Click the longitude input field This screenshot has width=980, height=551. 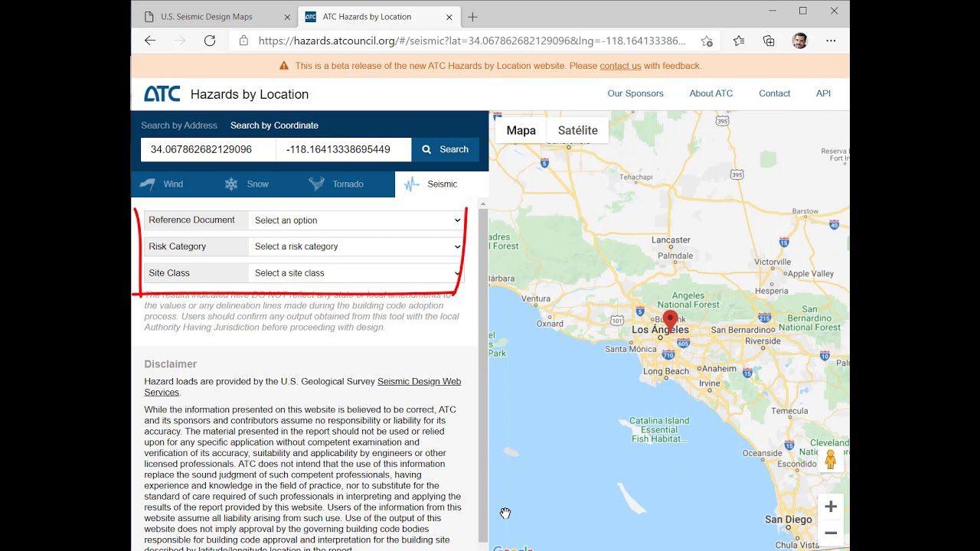tap(344, 149)
